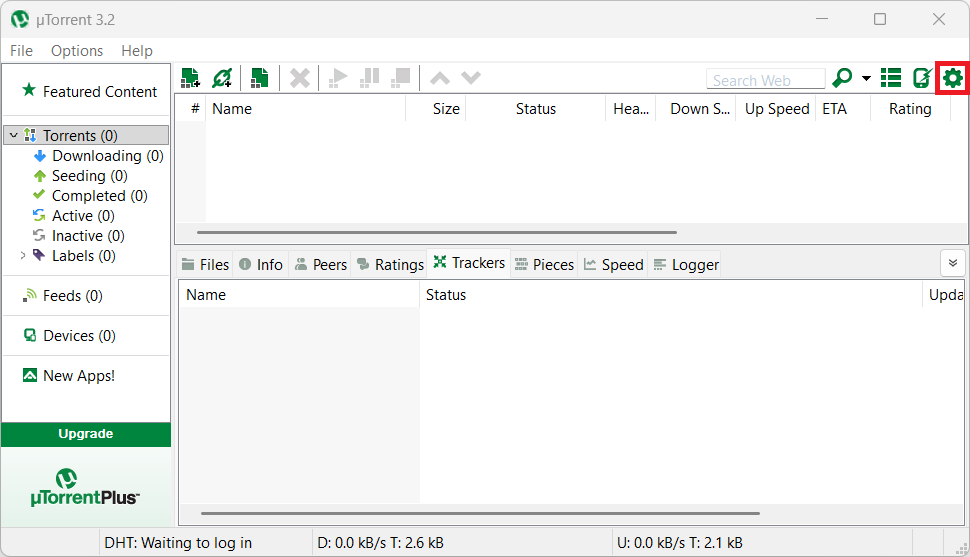
Task: Click the Add Torrent toolbar icon
Action: (190, 78)
